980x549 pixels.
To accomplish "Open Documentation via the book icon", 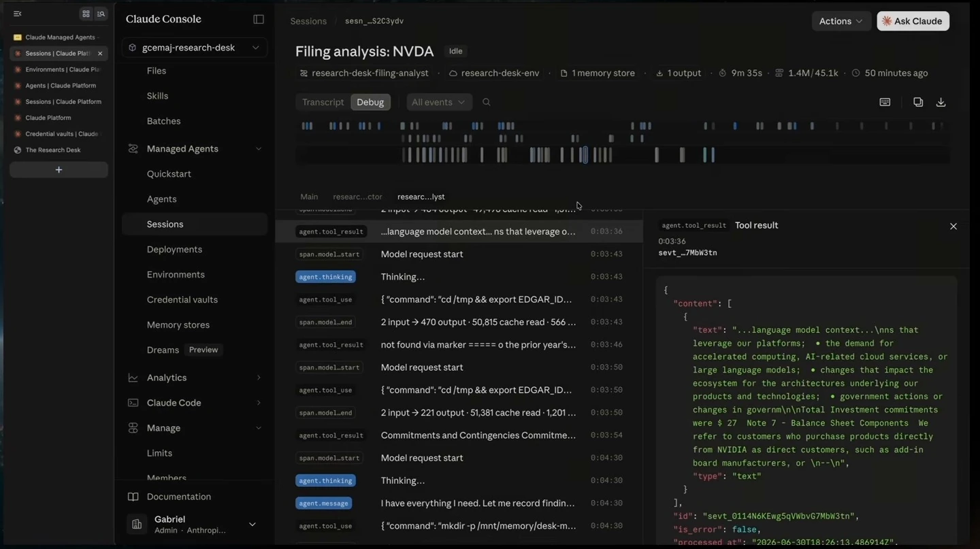I will coord(133,497).
